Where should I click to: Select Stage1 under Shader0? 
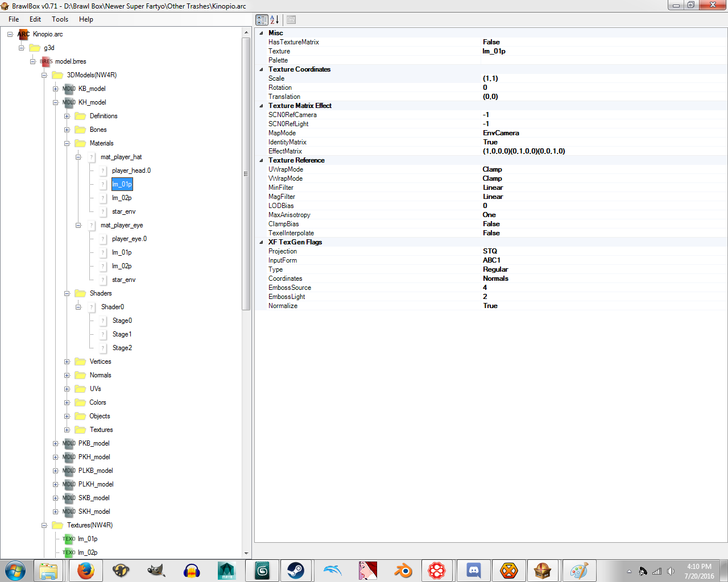[122, 334]
